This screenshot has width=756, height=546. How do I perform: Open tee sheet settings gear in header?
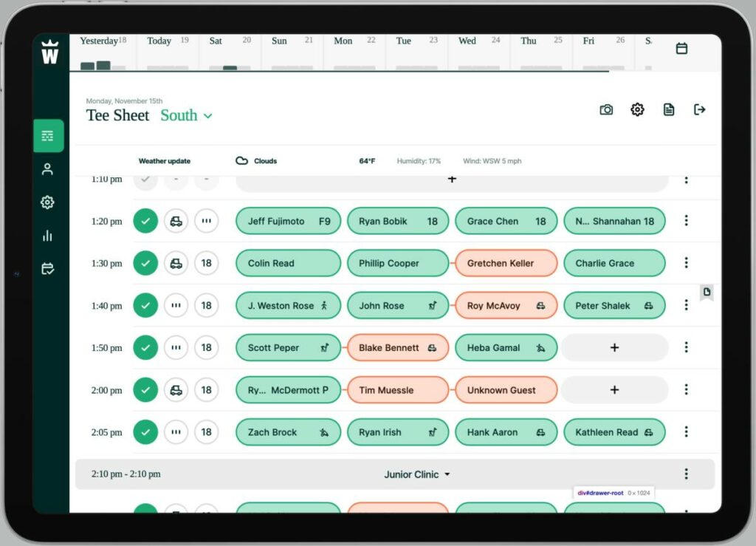[x=637, y=109]
